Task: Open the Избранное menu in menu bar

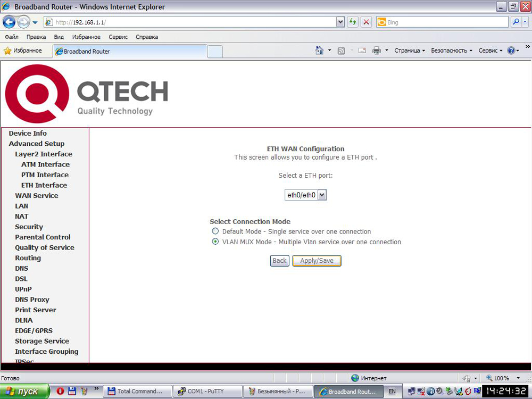Action: tap(86, 37)
